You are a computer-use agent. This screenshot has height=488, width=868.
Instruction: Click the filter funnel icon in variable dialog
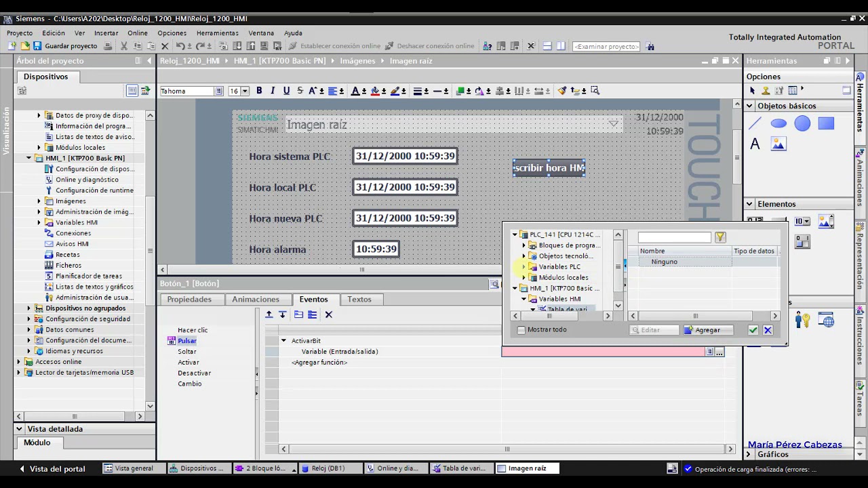click(720, 237)
